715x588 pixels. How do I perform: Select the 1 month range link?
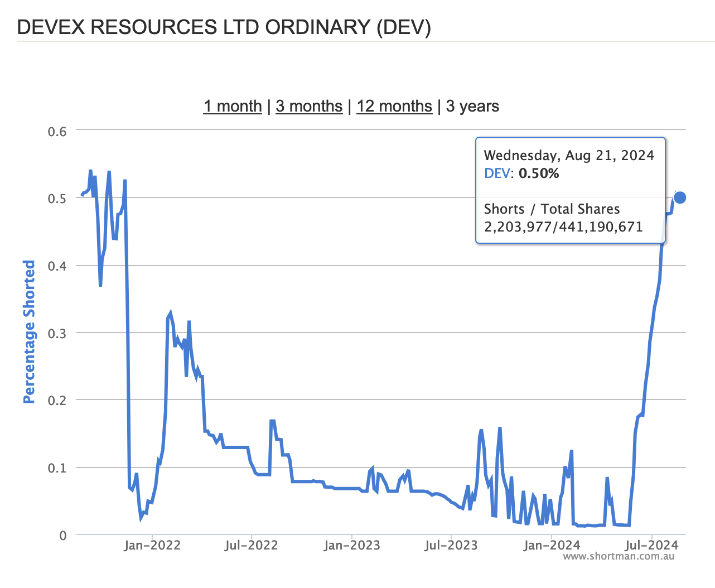[233, 106]
